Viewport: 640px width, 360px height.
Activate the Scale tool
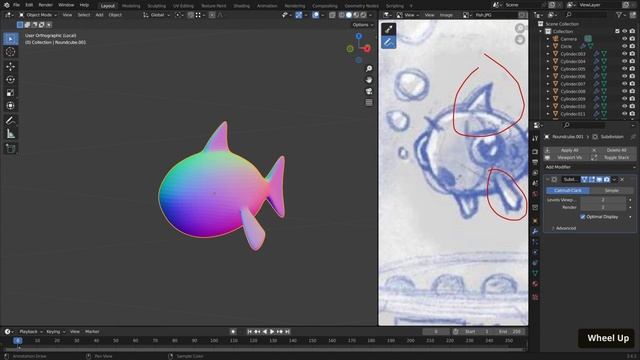tap(11, 93)
